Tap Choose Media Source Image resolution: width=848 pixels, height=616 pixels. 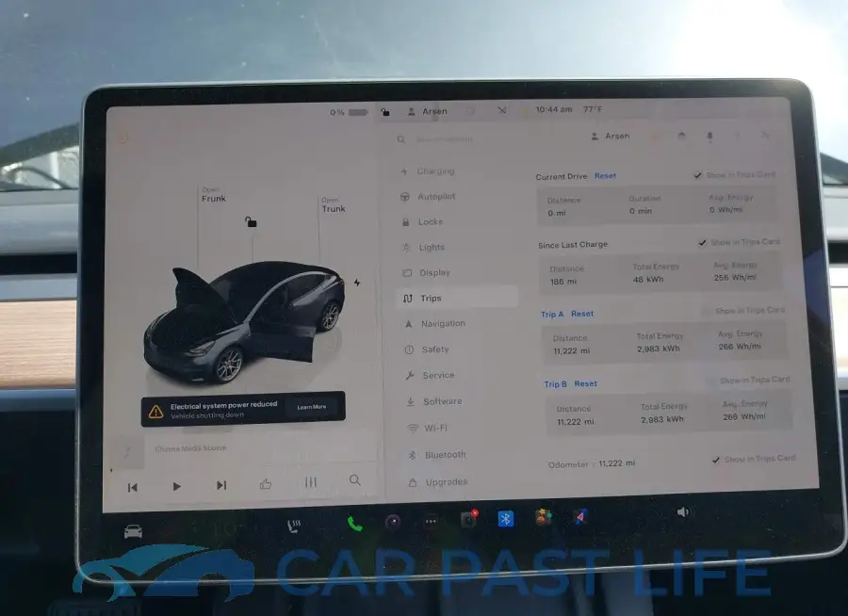click(190, 448)
